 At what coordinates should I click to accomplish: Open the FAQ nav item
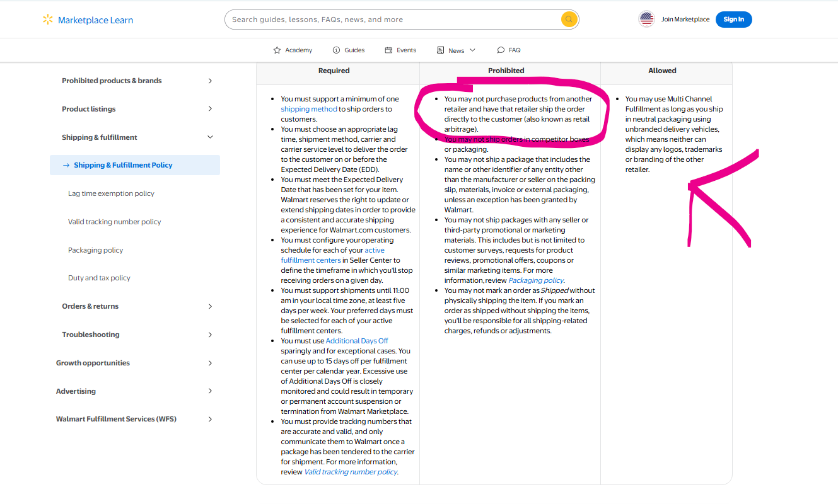pyautogui.click(x=509, y=50)
